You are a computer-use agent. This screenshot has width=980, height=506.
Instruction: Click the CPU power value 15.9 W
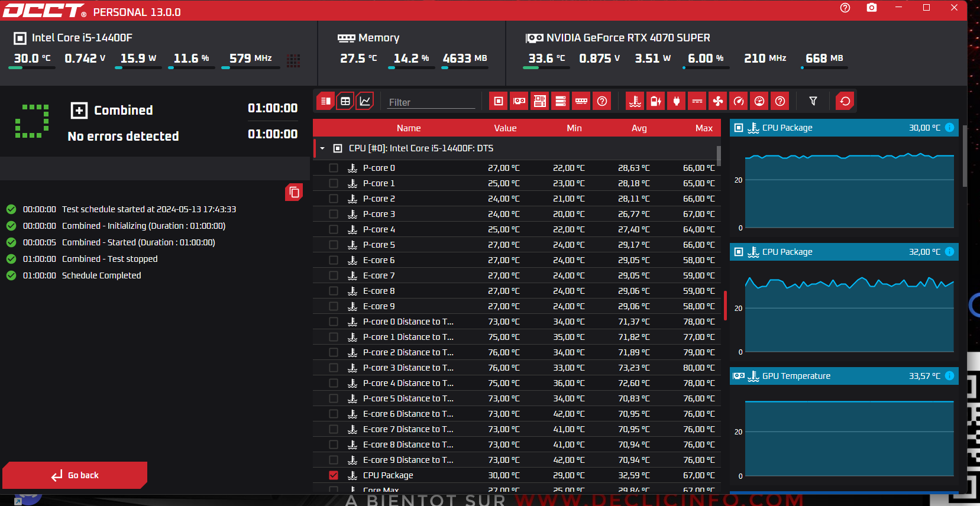pyautogui.click(x=138, y=59)
